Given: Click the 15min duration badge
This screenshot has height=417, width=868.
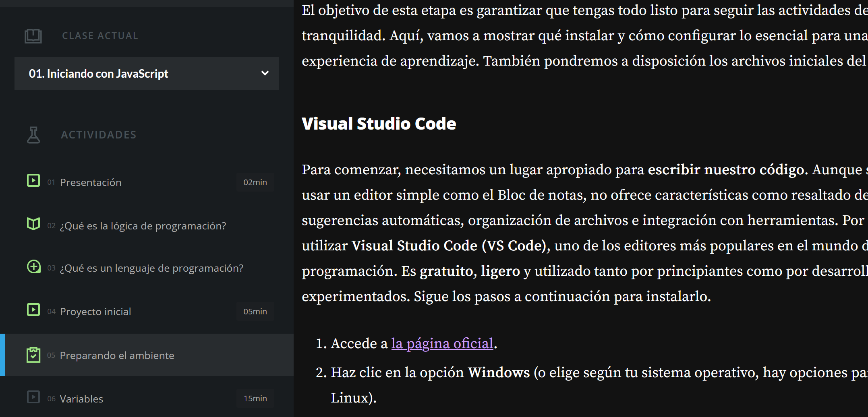Looking at the screenshot, I should coord(255,398).
